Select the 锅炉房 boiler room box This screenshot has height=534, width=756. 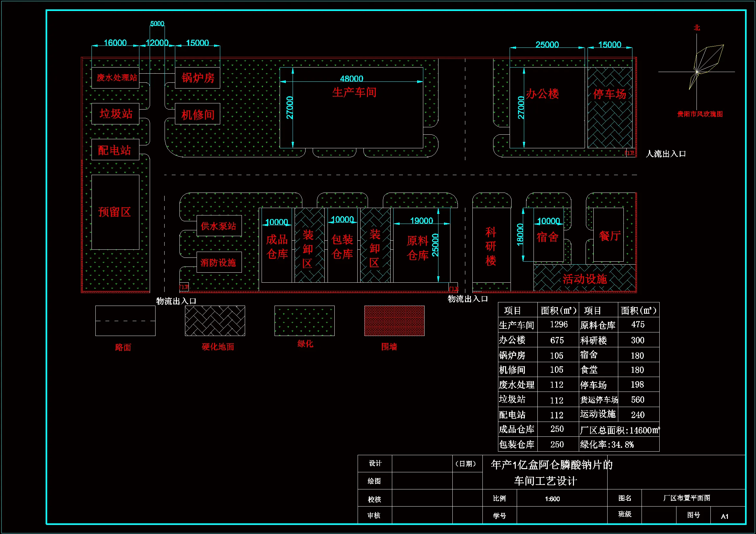(x=198, y=78)
